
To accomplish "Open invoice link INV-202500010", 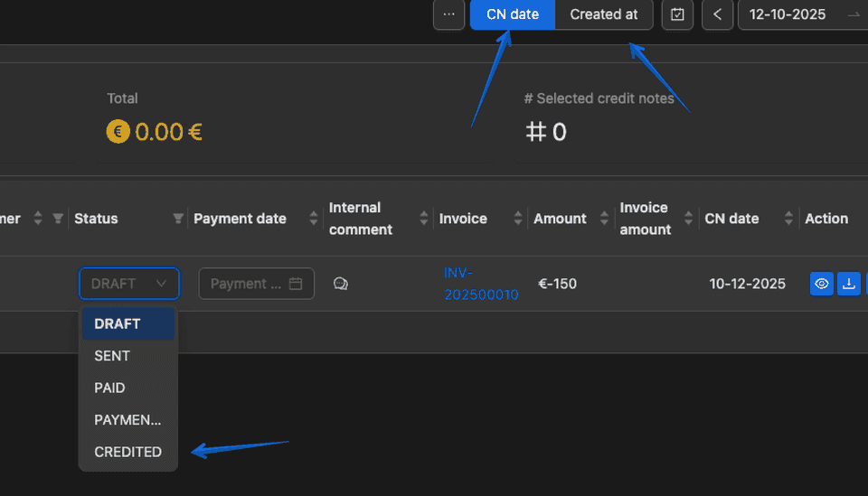I will click(x=481, y=284).
